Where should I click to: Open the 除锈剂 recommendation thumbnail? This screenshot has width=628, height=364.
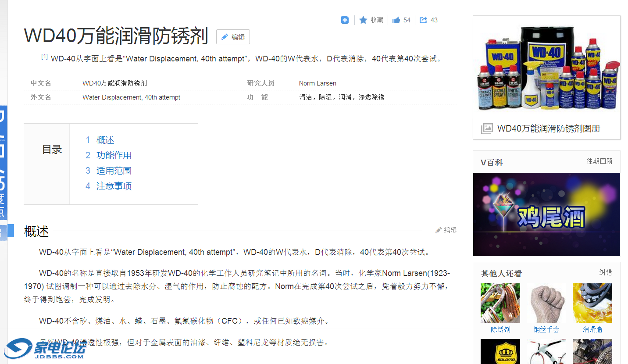coord(500,303)
